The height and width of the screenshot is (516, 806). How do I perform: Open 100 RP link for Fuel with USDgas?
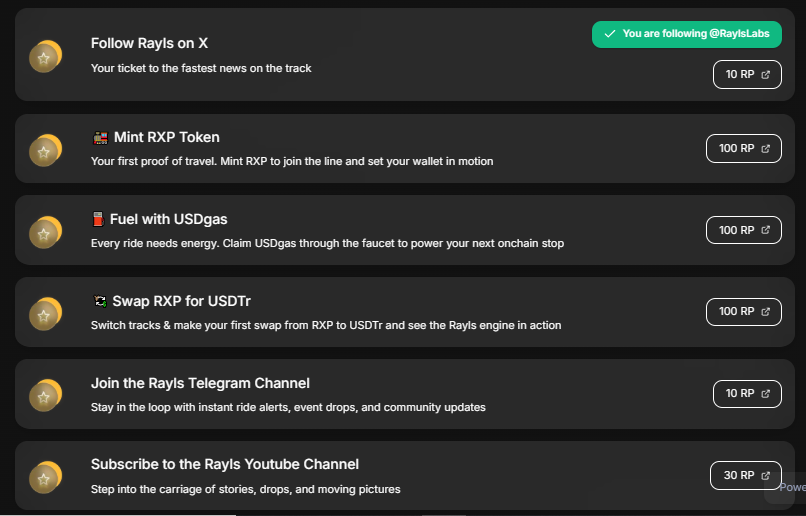[744, 230]
